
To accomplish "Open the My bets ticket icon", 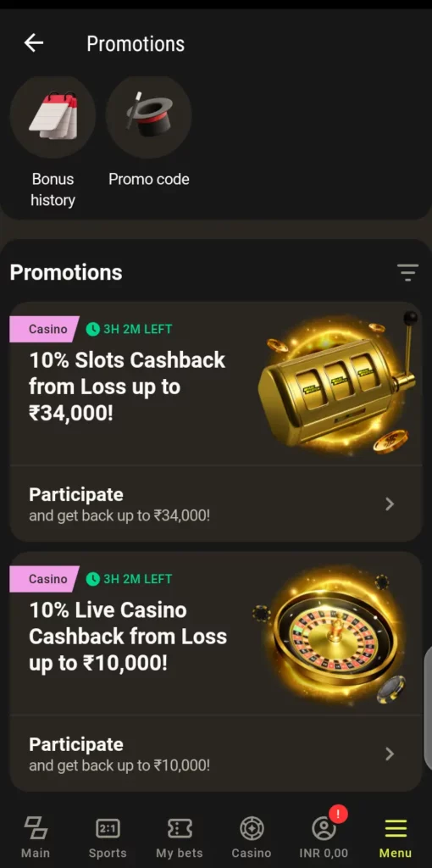I will point(180,829).
